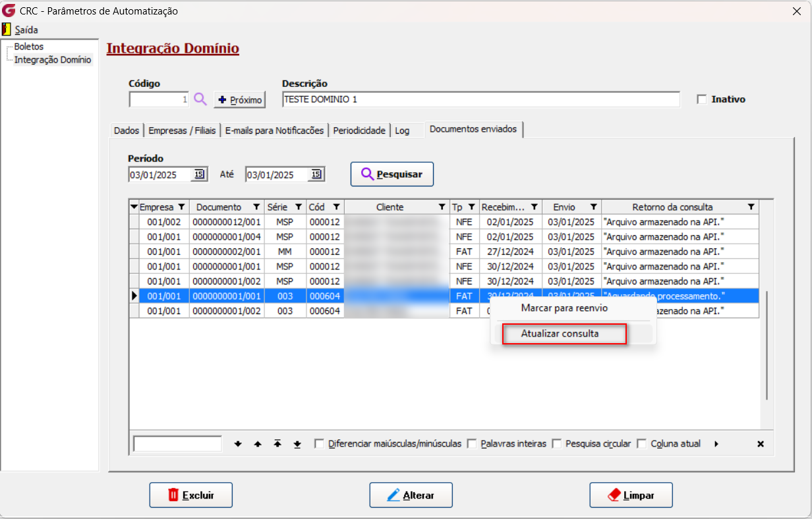The height and width of the screenshot is (519, 812).
Task: Select the Documentos enviados tab
Action: [x=475, y=129]
